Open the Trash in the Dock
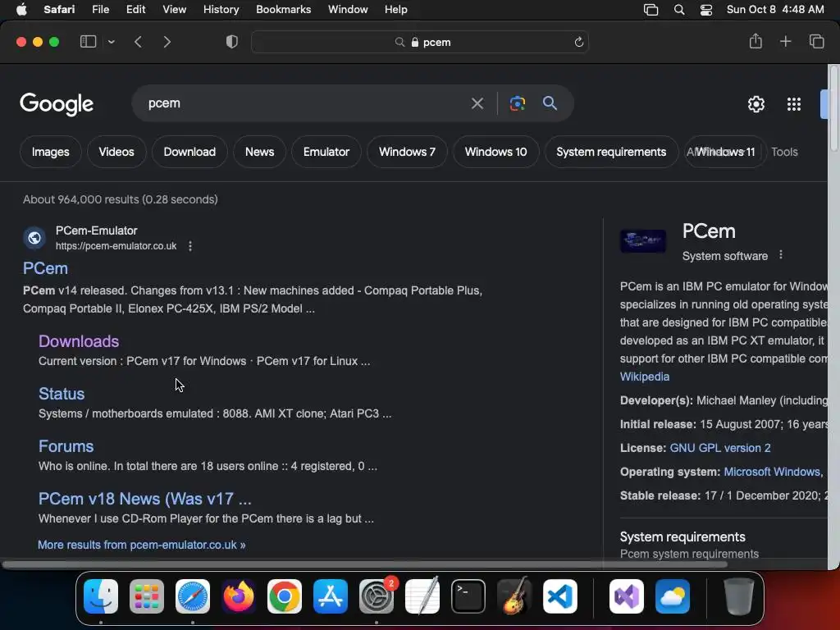The image size is (840, 630). 739,596
